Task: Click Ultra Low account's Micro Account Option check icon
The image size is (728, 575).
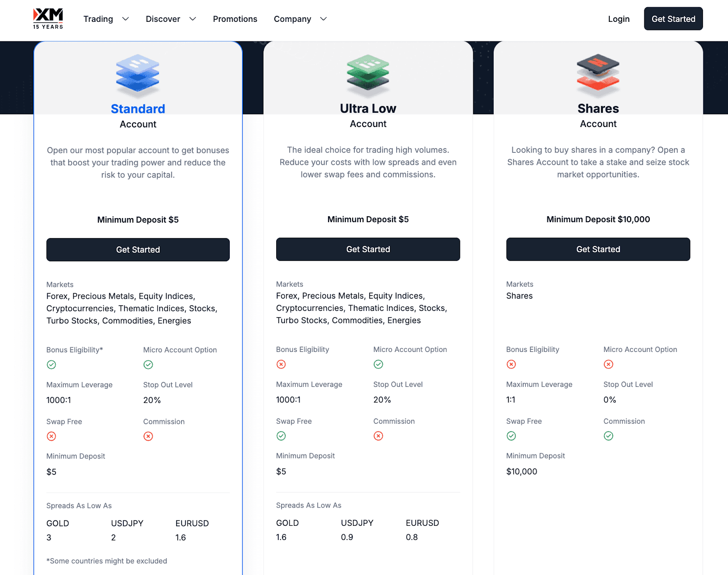Action: click(379, 364)
